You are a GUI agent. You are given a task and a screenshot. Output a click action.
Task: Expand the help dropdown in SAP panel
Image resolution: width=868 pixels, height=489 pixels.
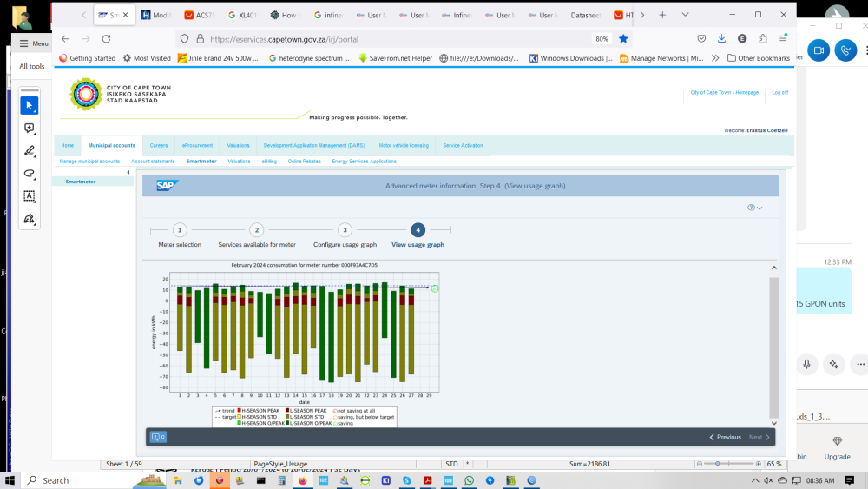[755, 208]
